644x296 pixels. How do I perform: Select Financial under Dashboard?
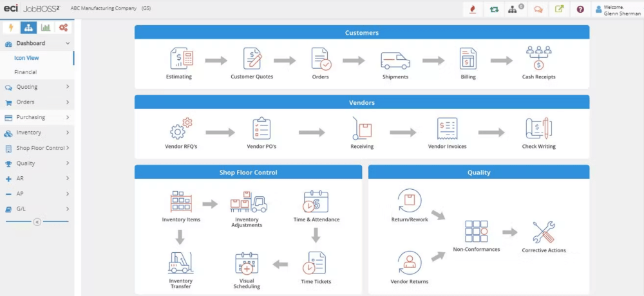tap(26, 72)
